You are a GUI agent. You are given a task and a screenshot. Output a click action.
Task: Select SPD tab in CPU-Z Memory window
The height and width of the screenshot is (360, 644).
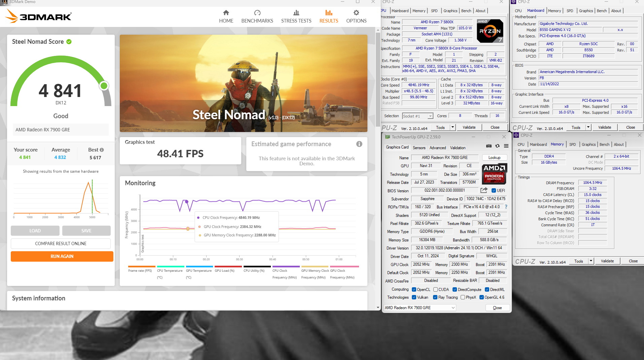click(x=572, y=144)
